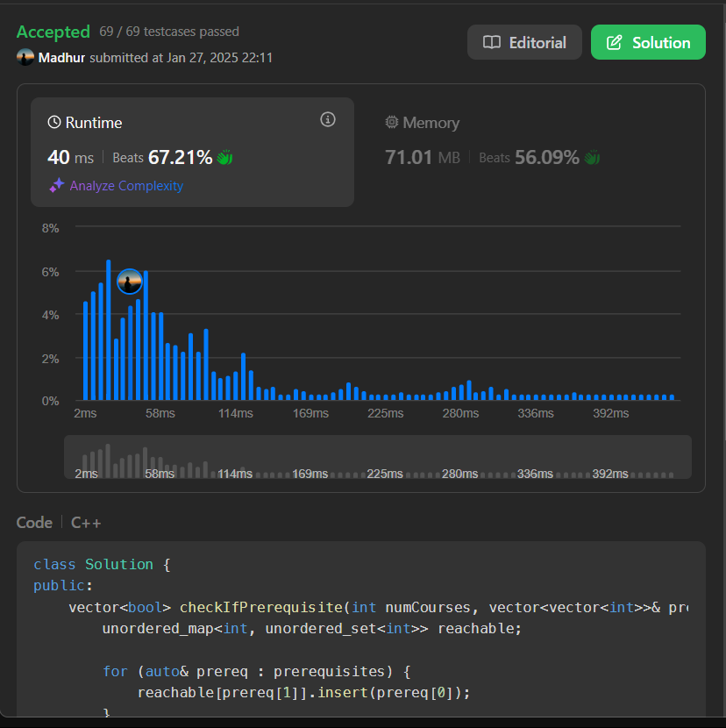This screenshot has width=726, height=728.
Task: Click the '40 ms' runtime value
Action: tap(70, 157)
